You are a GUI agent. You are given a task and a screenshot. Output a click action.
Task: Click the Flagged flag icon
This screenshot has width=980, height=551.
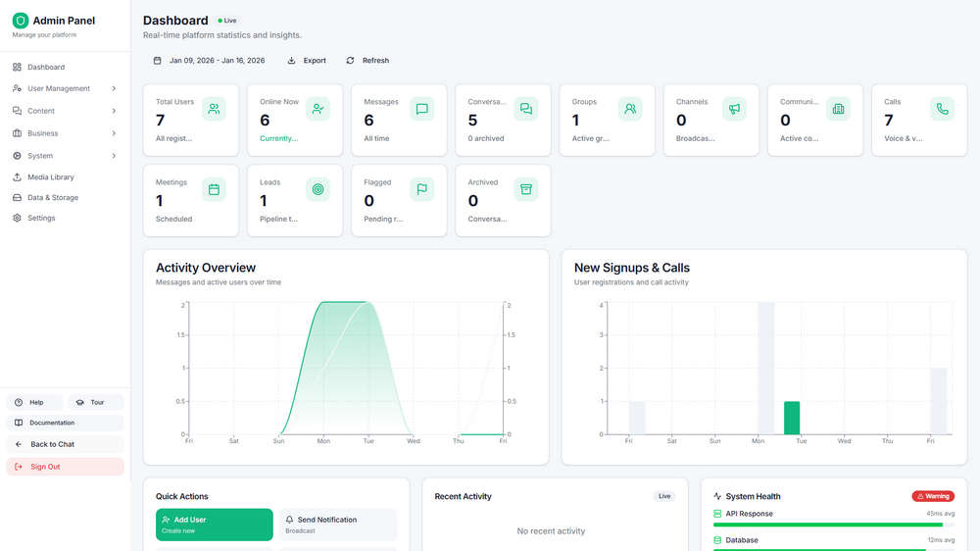[x=421, y=189]
